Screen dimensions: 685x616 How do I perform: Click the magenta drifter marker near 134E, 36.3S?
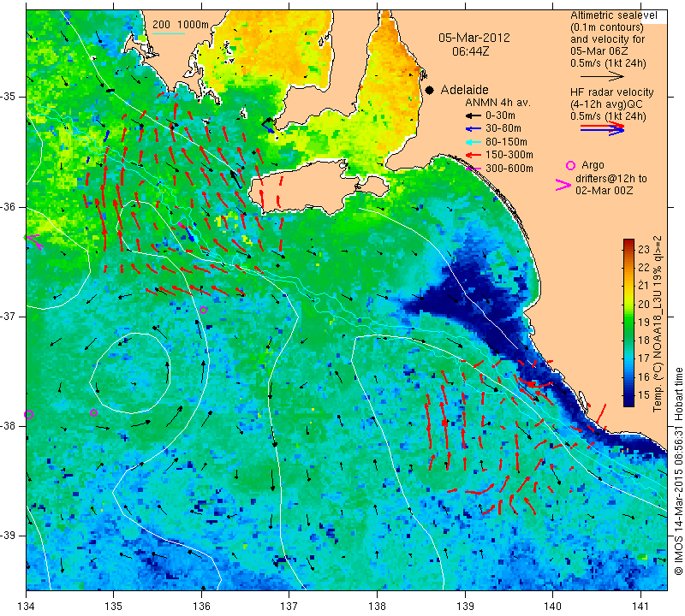(x=34, y=241)
